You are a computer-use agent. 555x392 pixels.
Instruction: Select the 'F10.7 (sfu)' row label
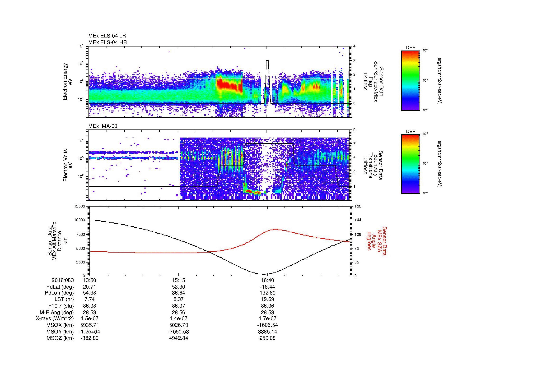pos(61,306)
